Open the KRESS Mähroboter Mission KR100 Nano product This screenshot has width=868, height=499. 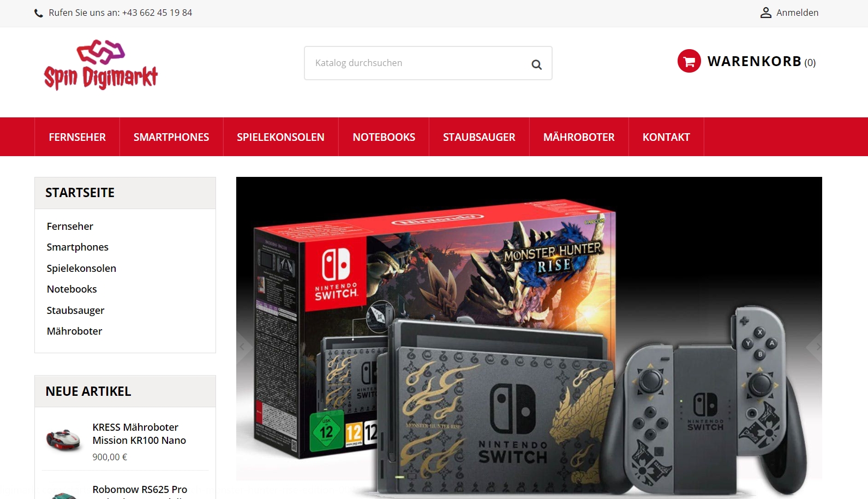(139, 434)
